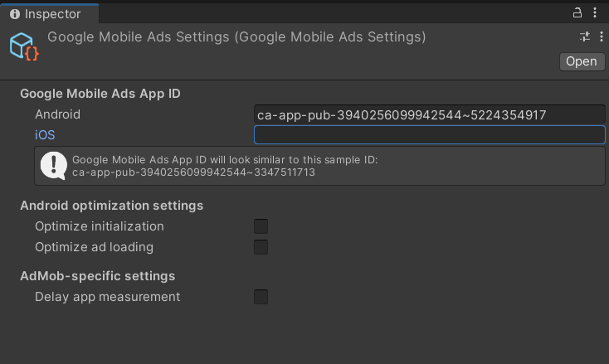The width and height of the screenshot is (609, 364).
Task: Select the Inspector tab
Action: click(x=49, y=14)
